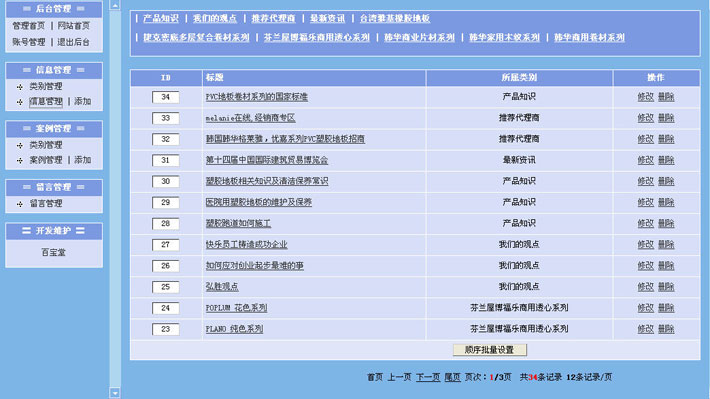710x399 pixels.
Task: Click the sidebar scrollbar up arrow
Action: [115, 5]
